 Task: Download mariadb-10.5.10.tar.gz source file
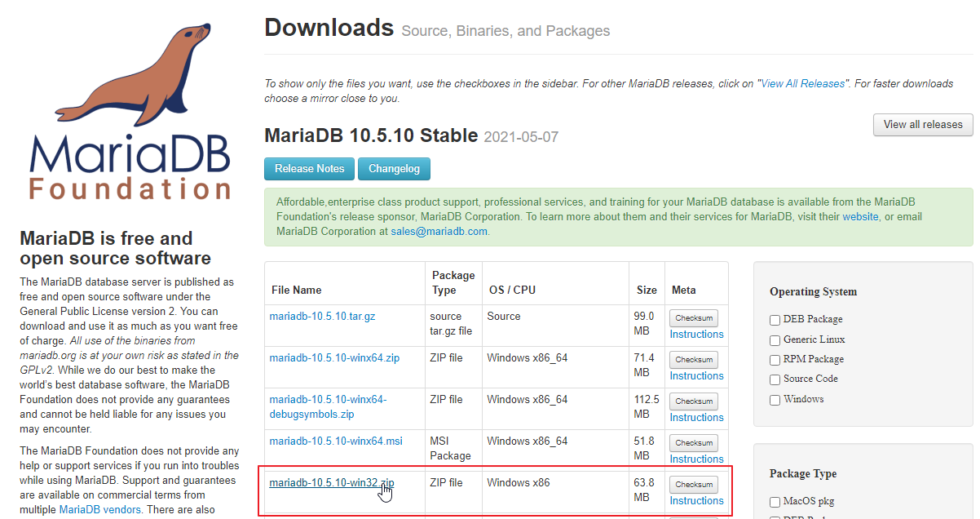322,317
